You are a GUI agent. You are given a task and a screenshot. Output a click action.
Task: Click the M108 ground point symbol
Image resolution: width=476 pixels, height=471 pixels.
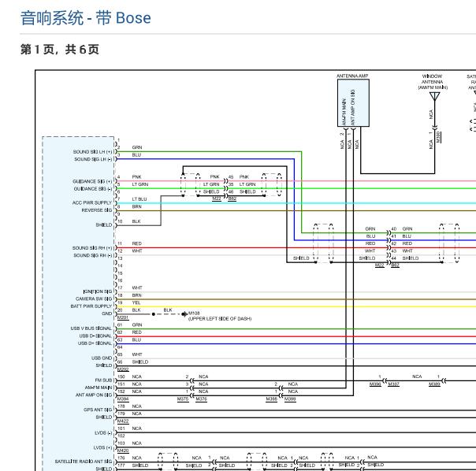click(184, 314)
